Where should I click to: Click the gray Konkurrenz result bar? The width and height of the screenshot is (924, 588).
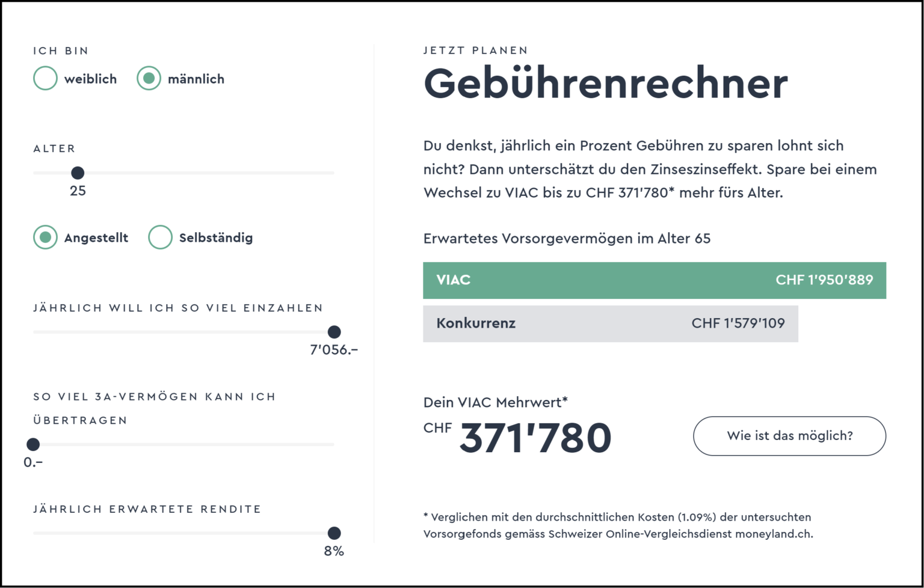point(610,323)
